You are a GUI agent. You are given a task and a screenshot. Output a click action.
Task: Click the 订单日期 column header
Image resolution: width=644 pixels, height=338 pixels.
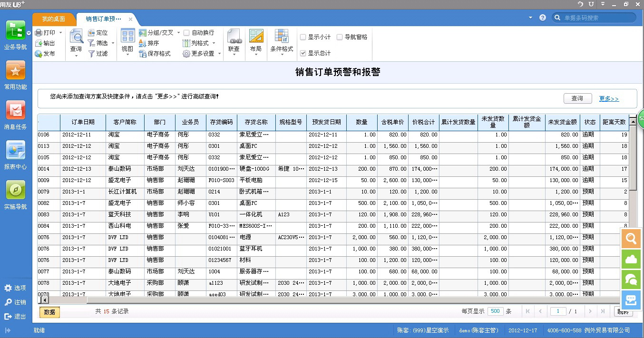click(x=83, y=122)
